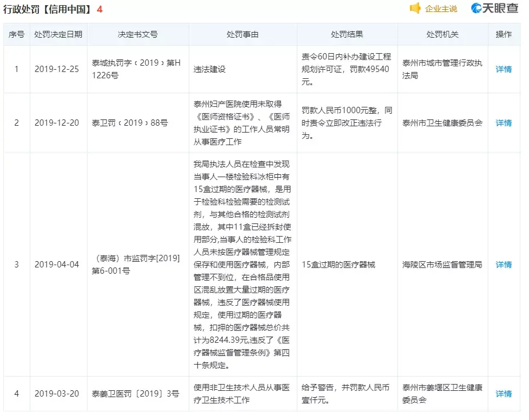Select the date 2019-12-25
The width and height of the screenshot is (529, 420).
click(x=57, y=69)
